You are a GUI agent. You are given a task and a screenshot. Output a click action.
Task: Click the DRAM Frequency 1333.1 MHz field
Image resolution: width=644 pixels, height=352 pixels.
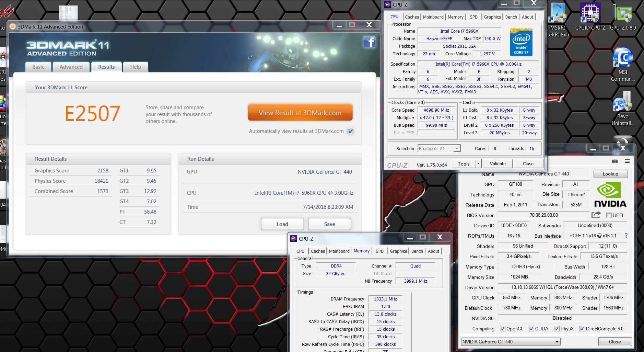coord(385,299)
